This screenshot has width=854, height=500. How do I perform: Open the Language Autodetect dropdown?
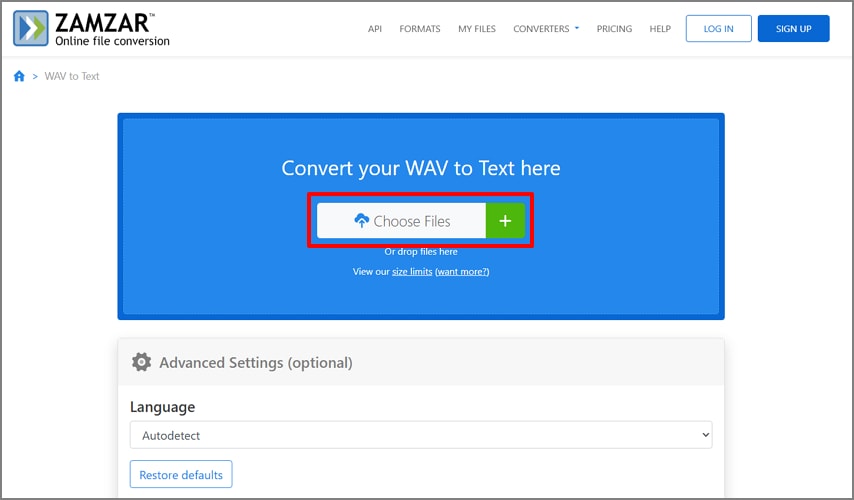[x=421, y=435]
